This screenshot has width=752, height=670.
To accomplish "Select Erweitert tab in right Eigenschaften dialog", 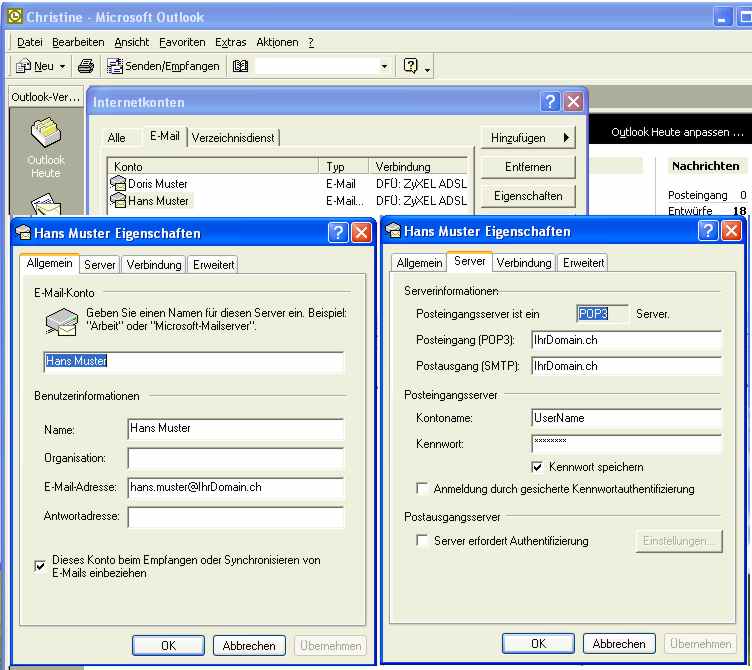I will (x=583, y=263).
